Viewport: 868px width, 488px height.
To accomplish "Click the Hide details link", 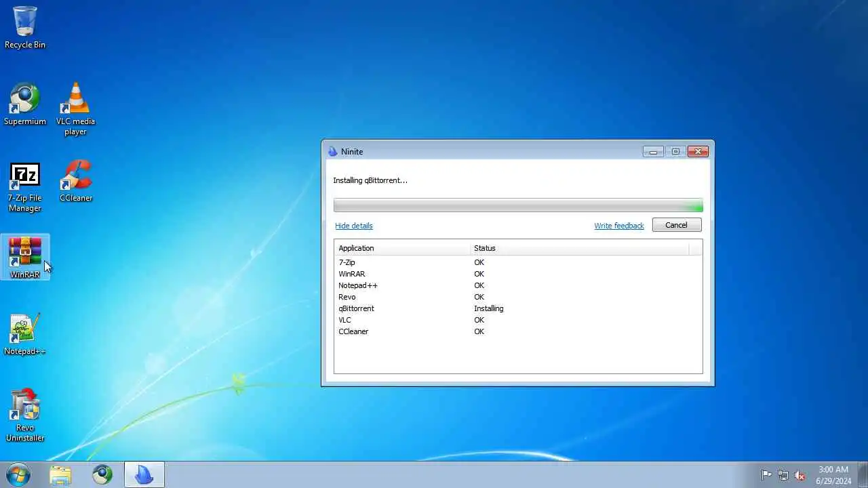I will pyautogui.click(x=354, y=226).
